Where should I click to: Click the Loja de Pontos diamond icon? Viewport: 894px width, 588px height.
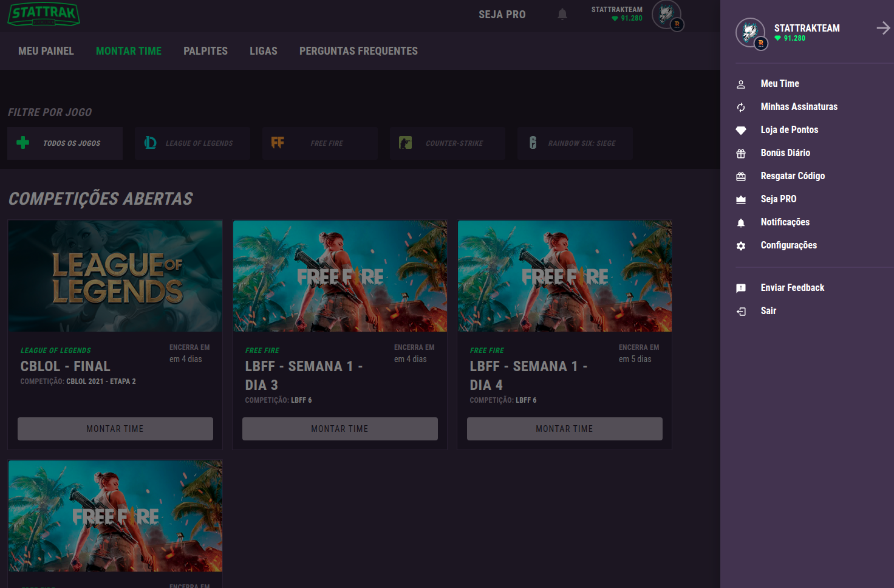coord(741,130)
